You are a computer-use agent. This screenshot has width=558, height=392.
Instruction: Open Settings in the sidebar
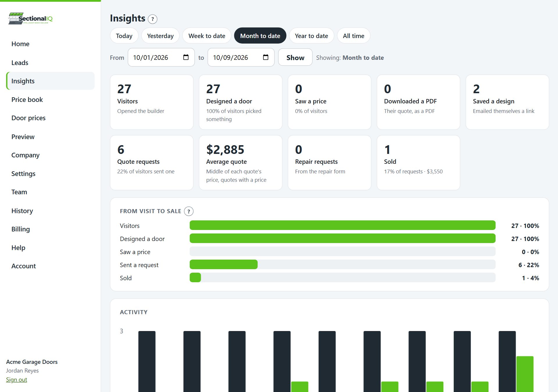(50, 174)
